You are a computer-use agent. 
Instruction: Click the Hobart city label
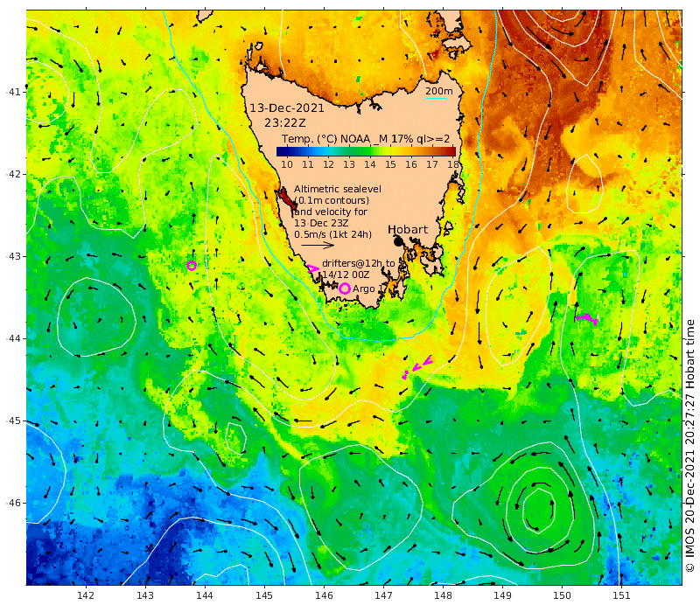point(408,230)
